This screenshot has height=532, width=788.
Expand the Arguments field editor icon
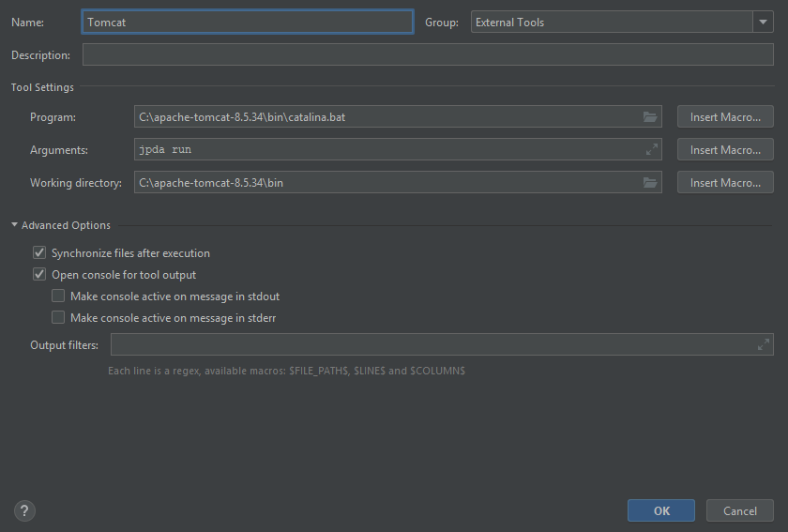[x=651, y=149]
